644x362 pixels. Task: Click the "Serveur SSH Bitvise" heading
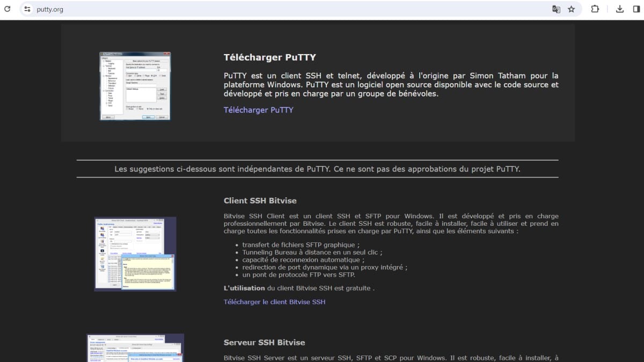point(264,342)
